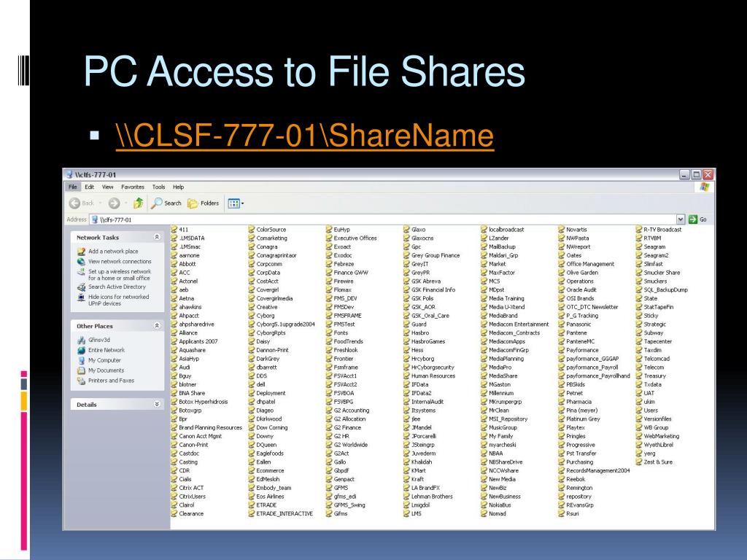Select the Grey Group Finance share icon
The height and width of the screenshot is (560, 747).
pyautogui.click(x=407, y=255)
